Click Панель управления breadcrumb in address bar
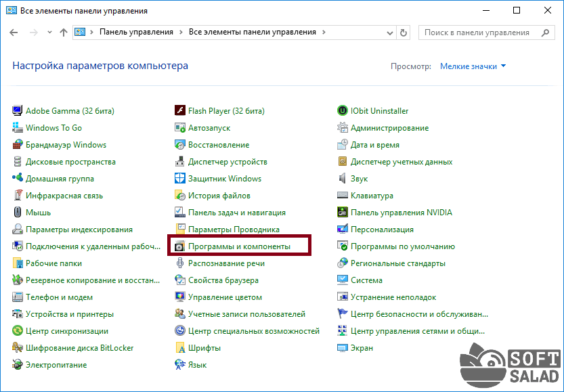The image size is (564, 392). pyautogui.click(x=136, y=32)
